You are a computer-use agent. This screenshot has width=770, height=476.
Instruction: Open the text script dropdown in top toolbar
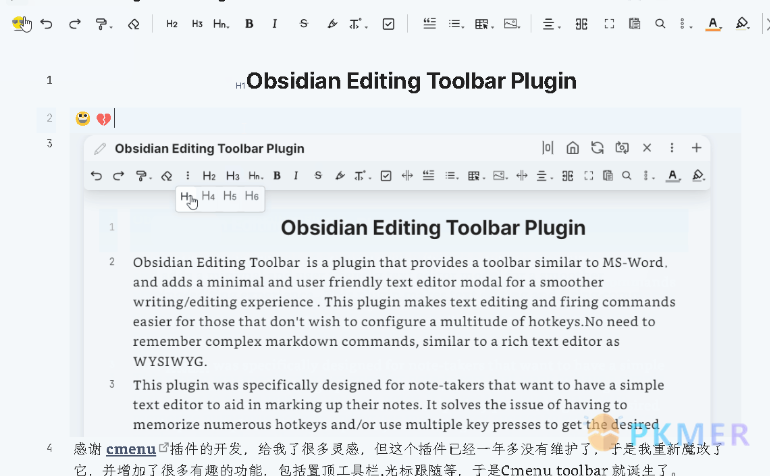click(x=358, y=24)
